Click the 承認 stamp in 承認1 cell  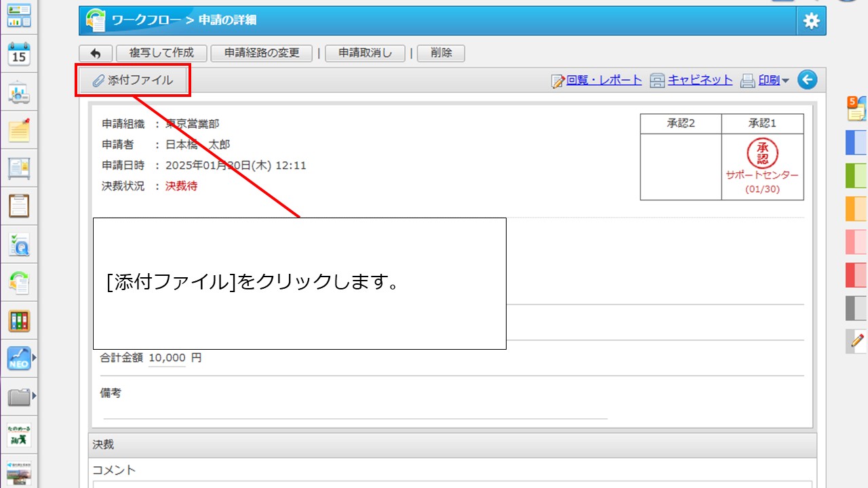click(x=762, y=152)
